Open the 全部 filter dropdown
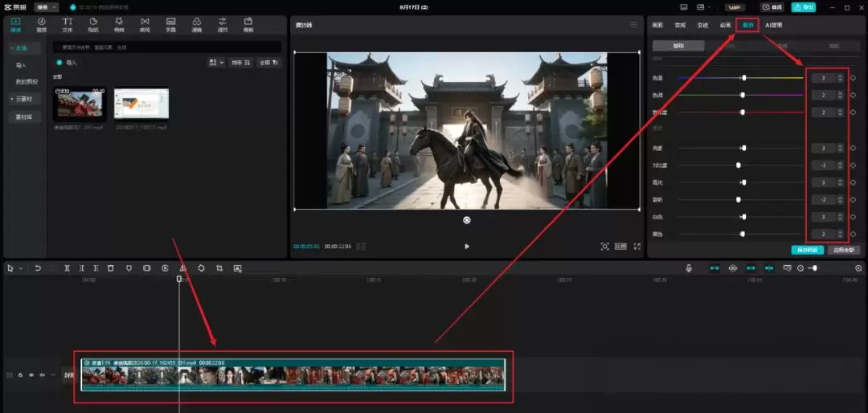Image resolution: width=868 pixels, height=413 pixels. 269,63
